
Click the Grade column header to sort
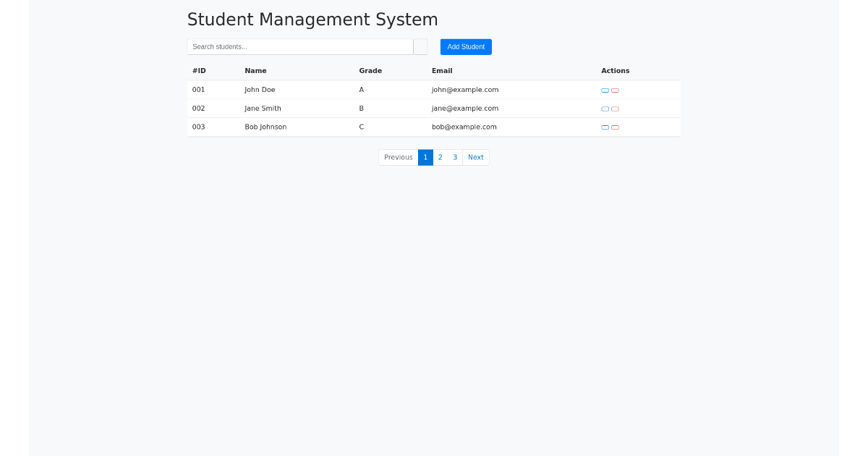pos(370,70)
